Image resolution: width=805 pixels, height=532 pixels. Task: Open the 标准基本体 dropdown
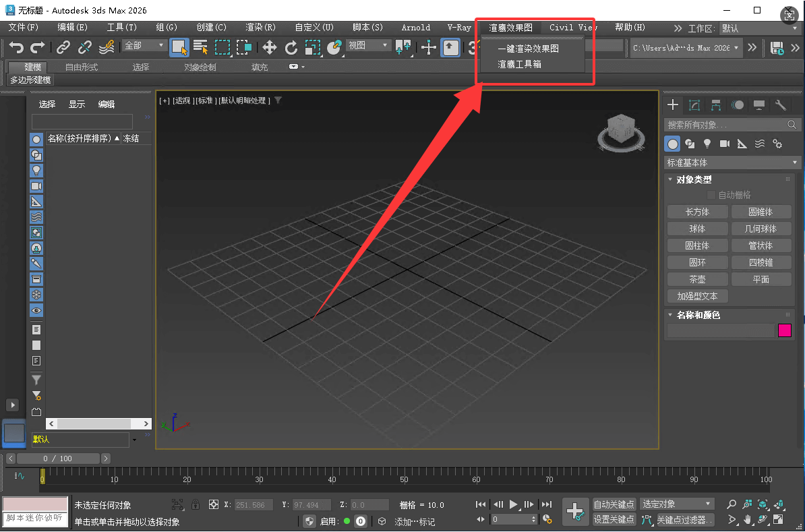[732, 162]
